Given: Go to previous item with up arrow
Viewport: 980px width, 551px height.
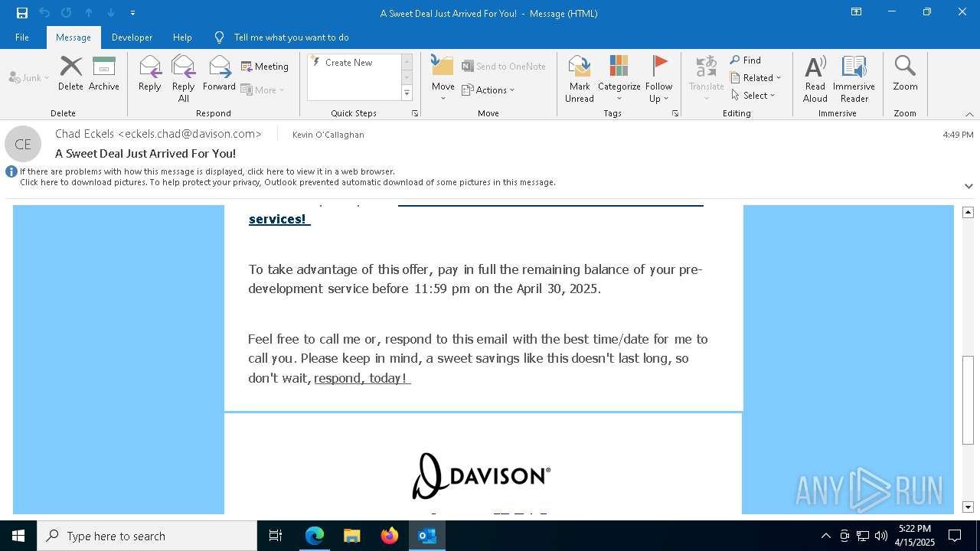Looking at the screenshot, I should coord(89,13).
